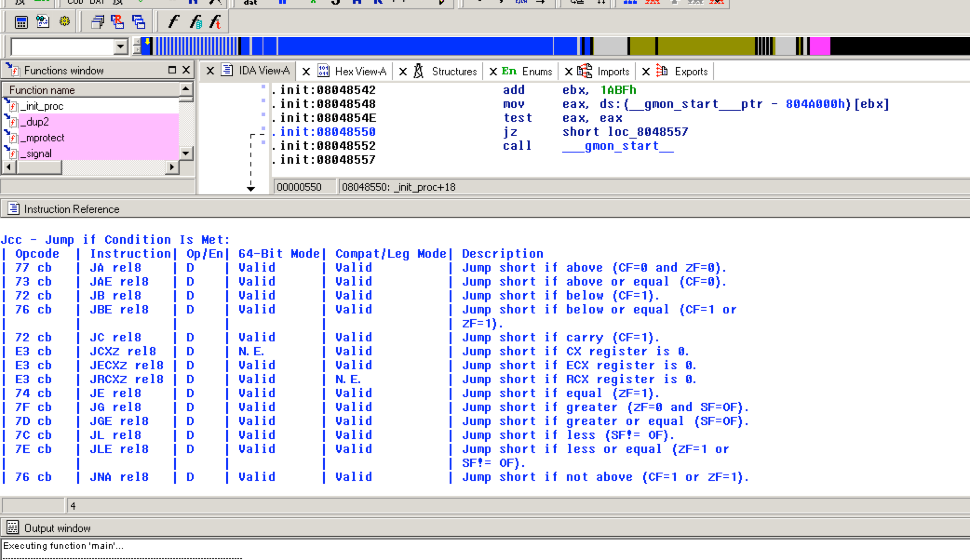Click the IDA View-A tab close 'X'
This screenshot has width=970, height=560.
pyautogui.click(x=210, y=71)
